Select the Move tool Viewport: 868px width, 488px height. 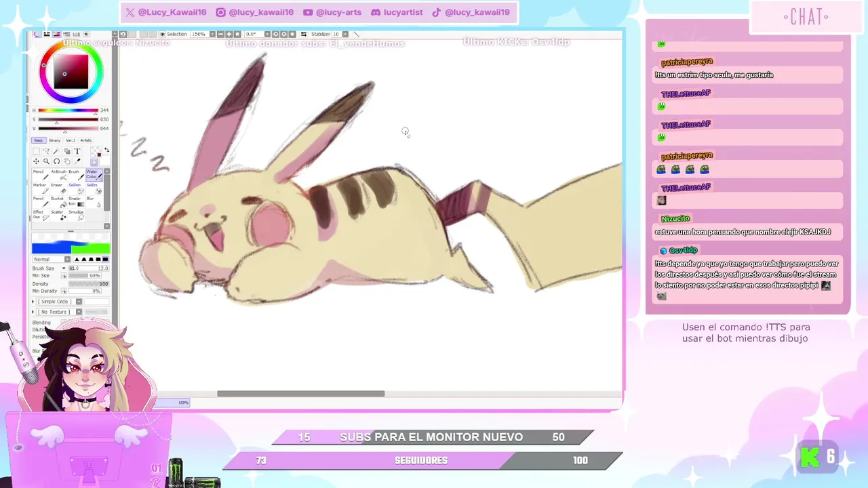(36, 161)
